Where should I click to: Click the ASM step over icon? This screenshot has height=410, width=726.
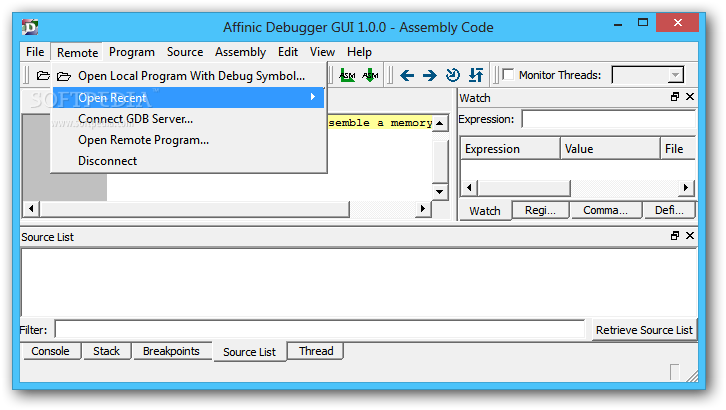point(347,75)
